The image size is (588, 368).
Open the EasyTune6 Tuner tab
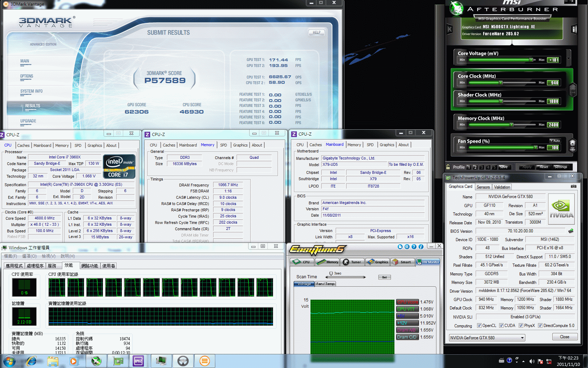(352, 262)
